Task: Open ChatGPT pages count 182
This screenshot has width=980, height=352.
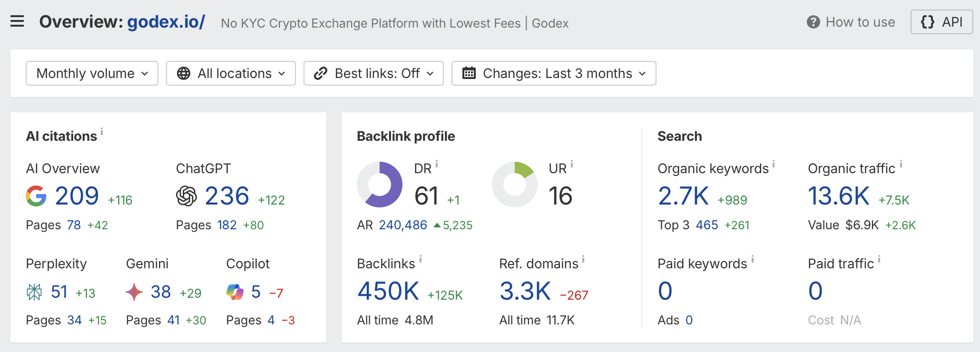Action: [x=227, y=225]
